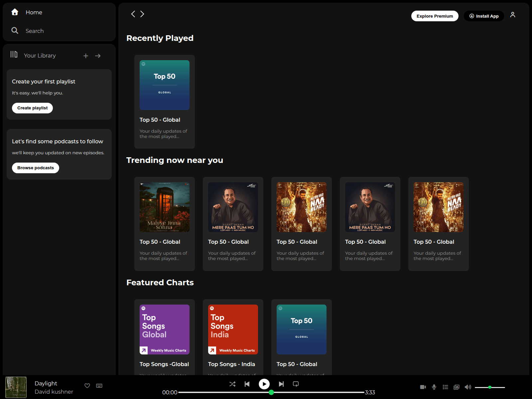The image size is (532, 399).
Task: Click the 00:00 elapsed time
Action: 170,392
